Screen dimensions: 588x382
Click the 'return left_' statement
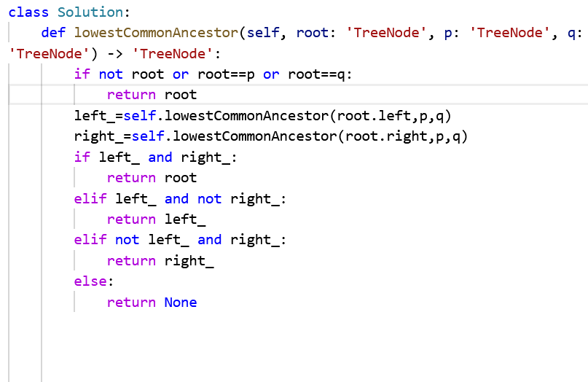click(156, 219)
